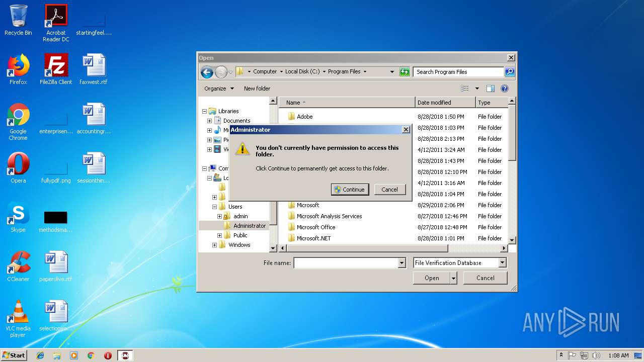Click the Local Disk (C:) breadcrumb
Screen dimensions: 644x362
pyautogui.click(x=302, y=72)
